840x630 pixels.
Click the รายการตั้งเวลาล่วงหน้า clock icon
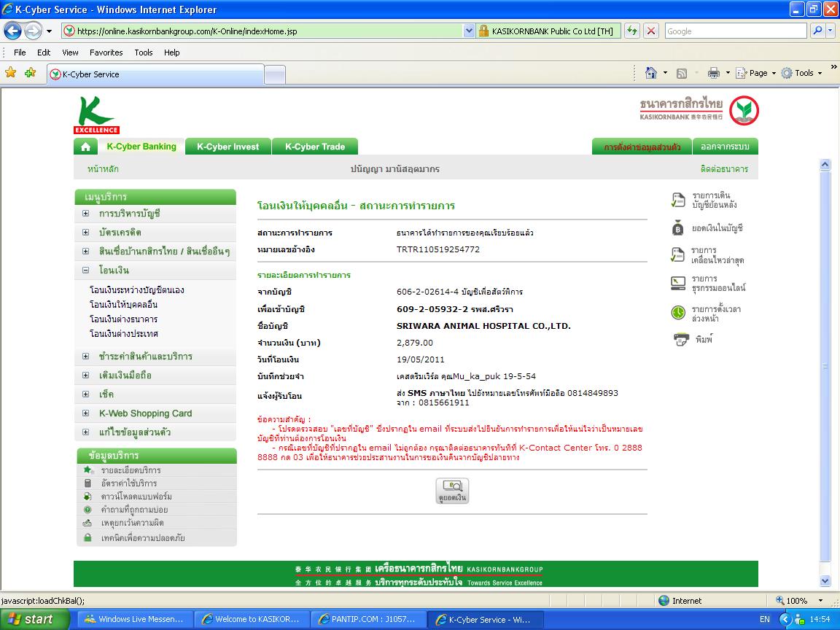pyautogui.click(x=678, y=312)
